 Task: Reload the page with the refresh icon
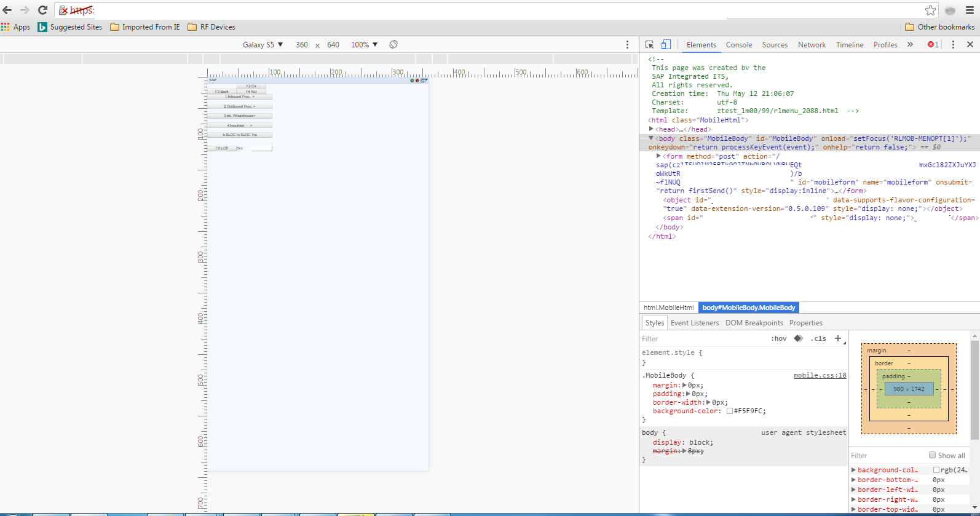(42, 10)
